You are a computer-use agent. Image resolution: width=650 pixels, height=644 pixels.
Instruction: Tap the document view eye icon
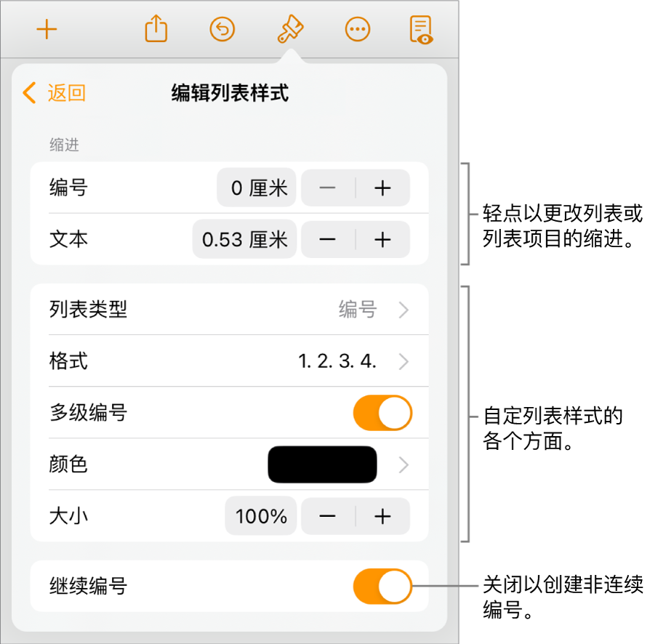click(x=421, y=30)
